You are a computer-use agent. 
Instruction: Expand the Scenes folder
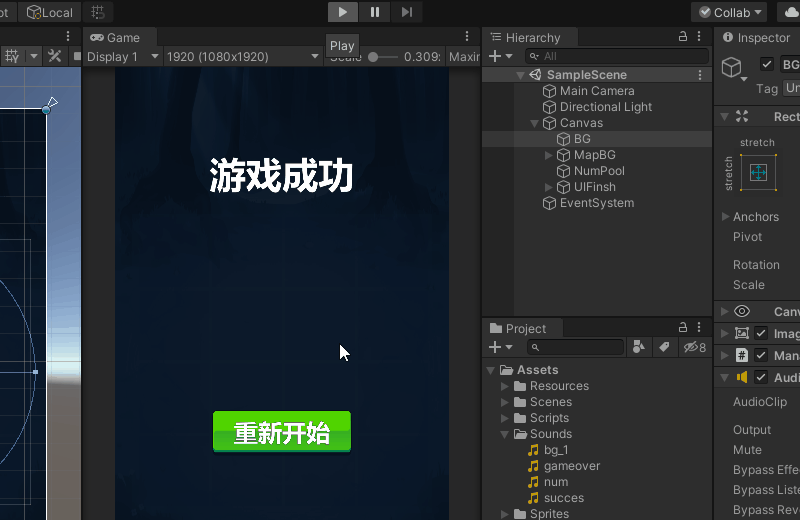[505, 402]
